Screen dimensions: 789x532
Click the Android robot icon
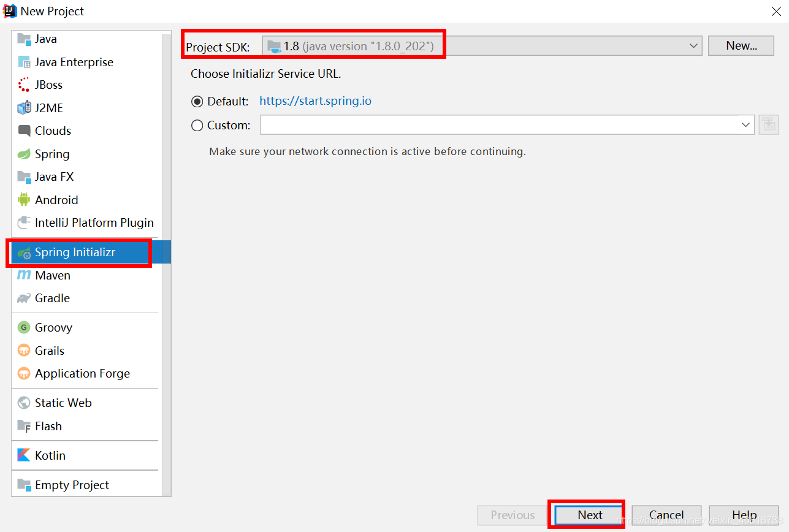click(24, 200)
